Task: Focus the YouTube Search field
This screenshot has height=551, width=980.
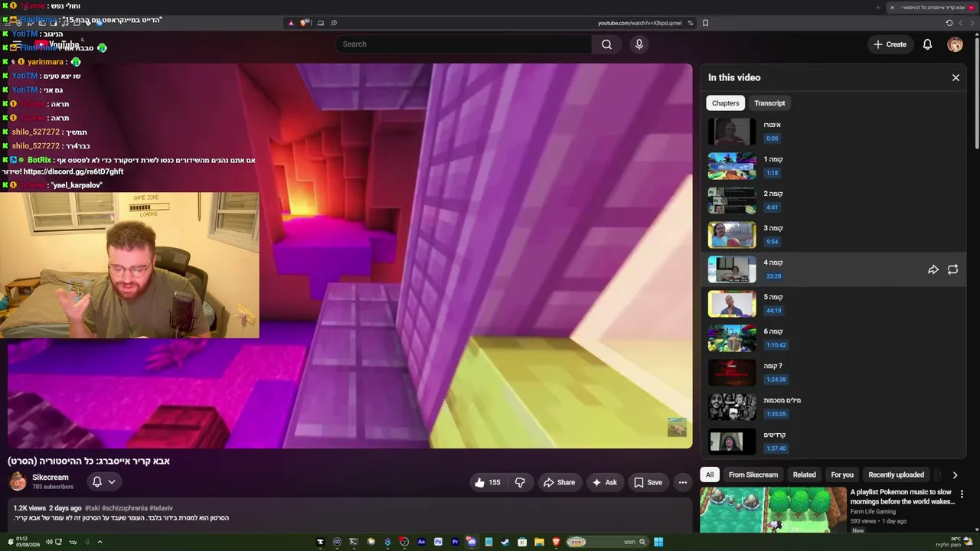Action: tap(464, 44)
